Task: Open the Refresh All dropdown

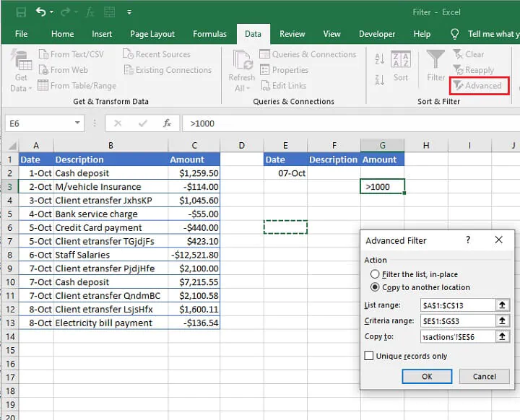Action: 242,71
